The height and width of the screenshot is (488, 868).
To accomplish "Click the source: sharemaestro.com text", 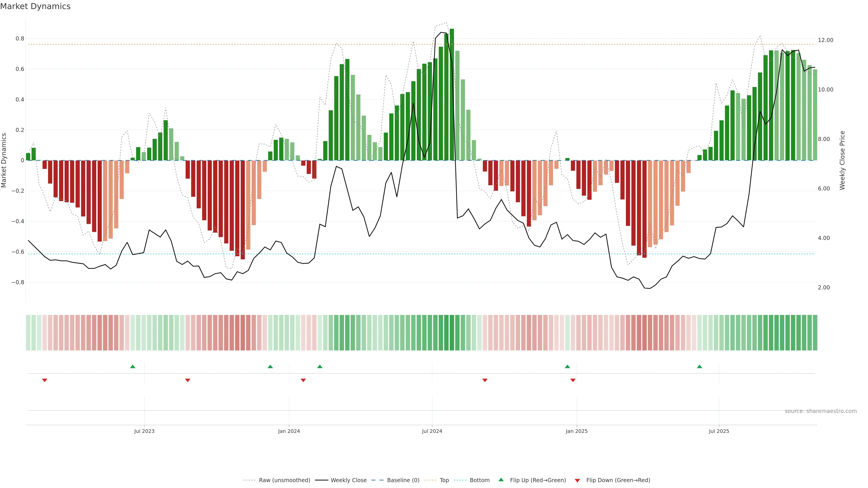I will [x=821, y=411].
